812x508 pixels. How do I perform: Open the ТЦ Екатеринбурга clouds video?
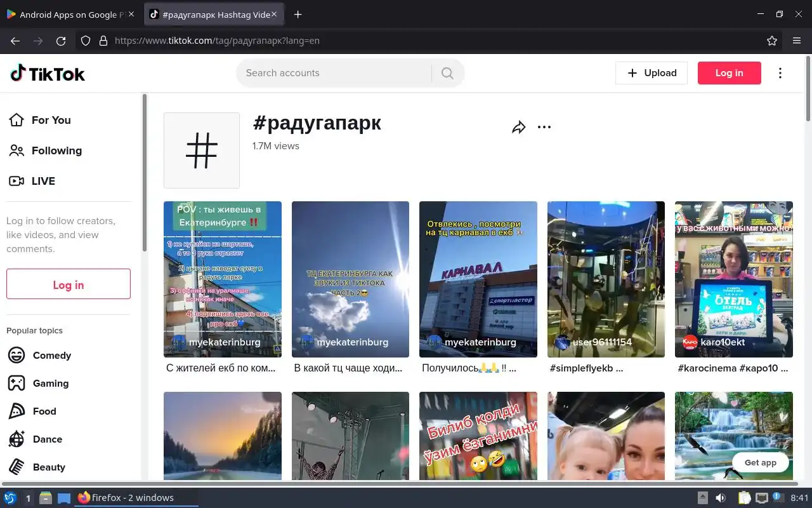pyautogui.click(x=350, y=279)
